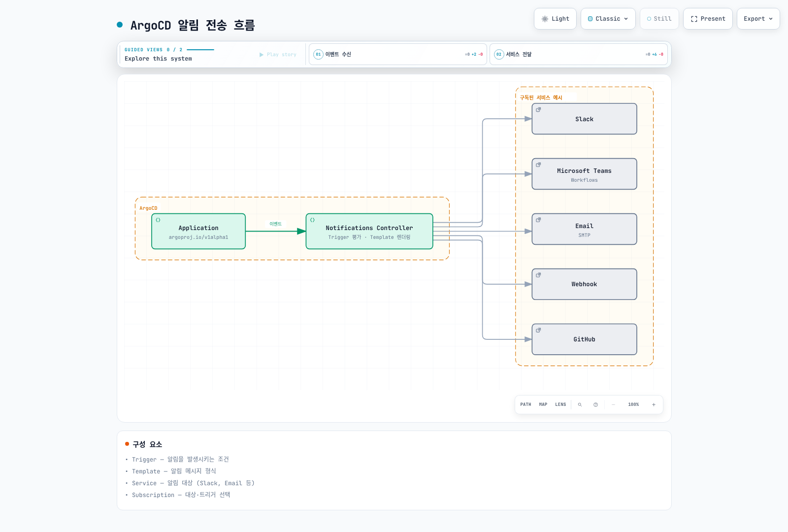The width and height of the screenshot is (788, 532).
Task: Click the code icon on Notifications Controller node
Action: tap(312, 220)
